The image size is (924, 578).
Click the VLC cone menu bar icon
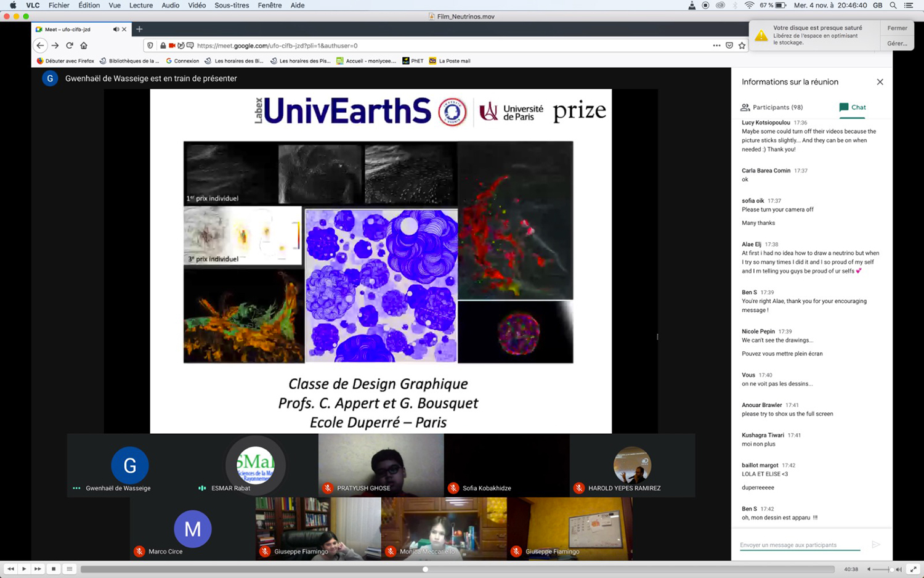tap(692, 5)
